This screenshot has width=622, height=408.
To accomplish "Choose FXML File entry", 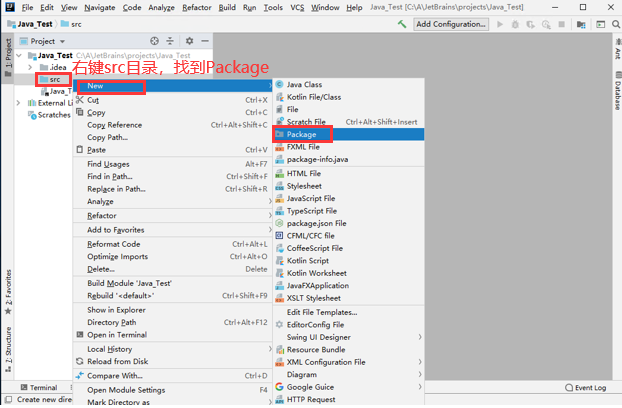I will click(x=348, y=147).
